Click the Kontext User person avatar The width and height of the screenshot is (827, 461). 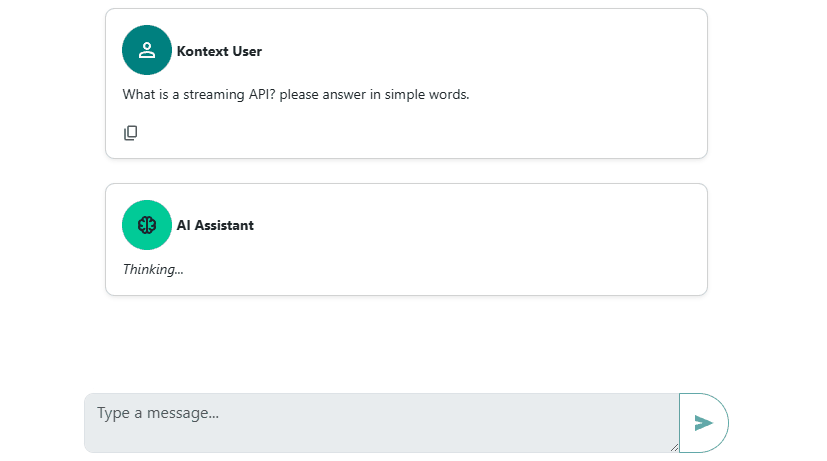(x=147, y=50)
